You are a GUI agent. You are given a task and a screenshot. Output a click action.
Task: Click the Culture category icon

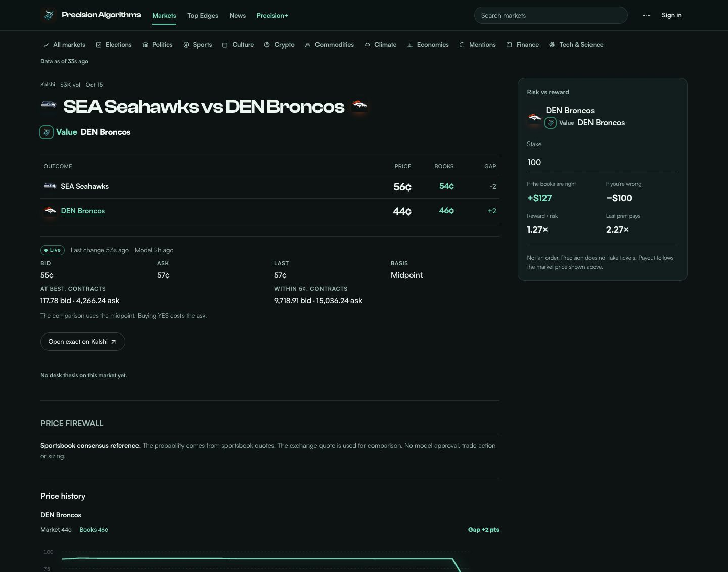[225, 45]
